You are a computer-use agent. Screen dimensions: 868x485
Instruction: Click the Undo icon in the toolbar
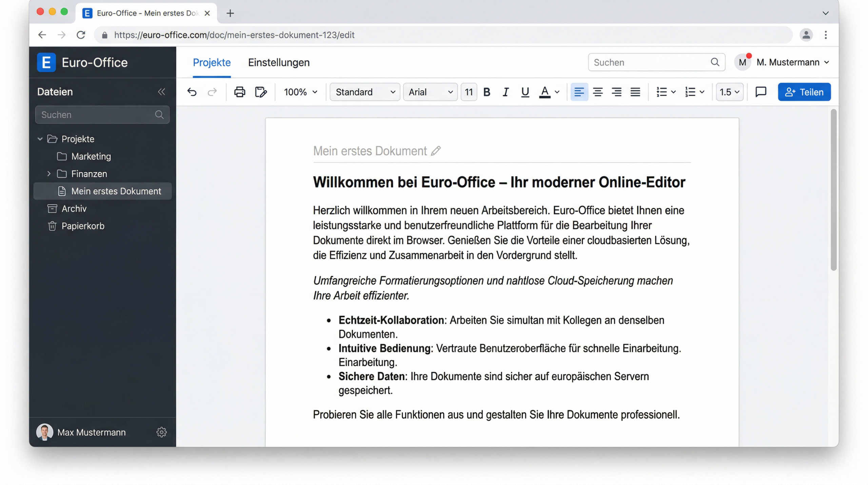pyautogui.click(x=192, y=92)
